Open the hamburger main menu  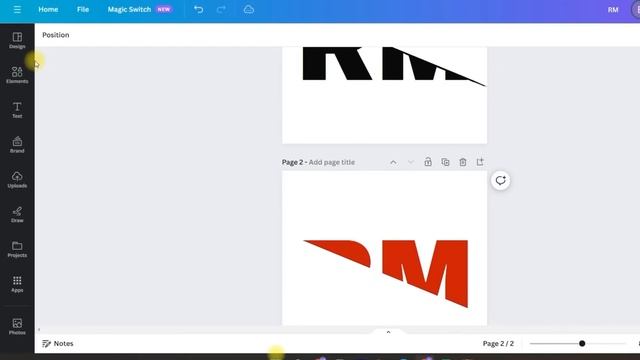(17, 9)
